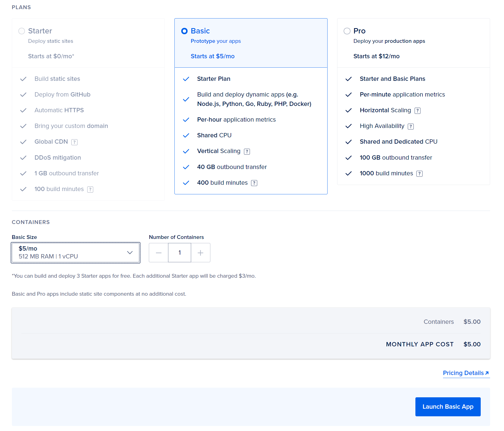Open the Global CDN help tooltip

pyautogui.click(x=74, y=142)
